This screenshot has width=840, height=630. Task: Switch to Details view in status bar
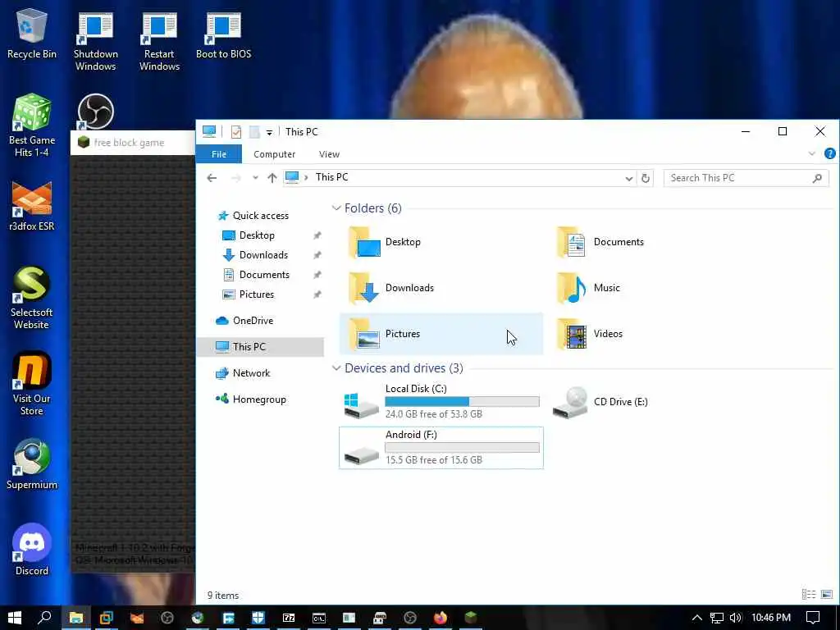tap(808, 594)
